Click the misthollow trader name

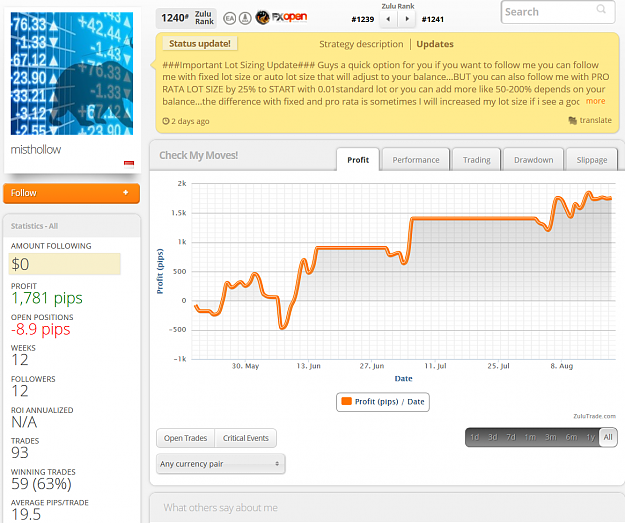click(x=36, y=149)
